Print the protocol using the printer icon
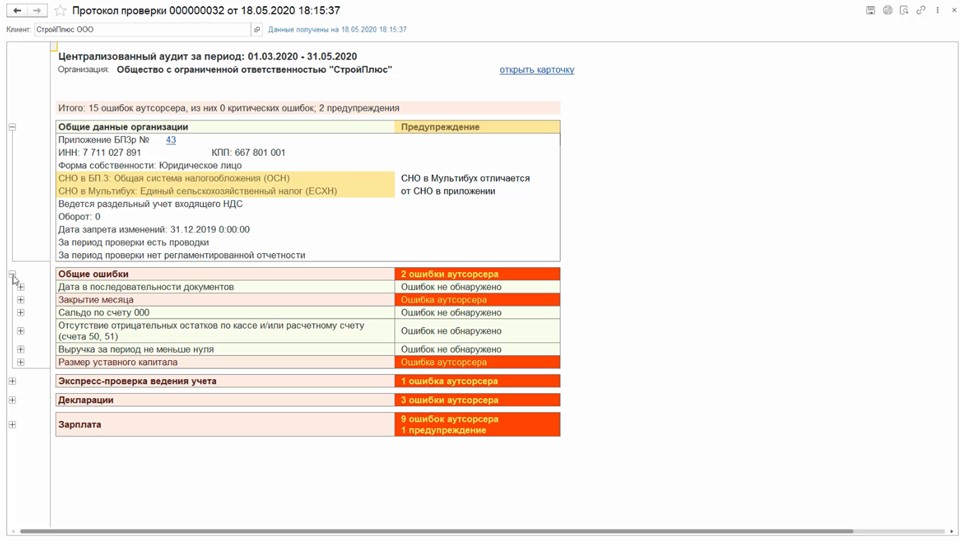The width and height of the screenshot is (960, 540). 887,11
